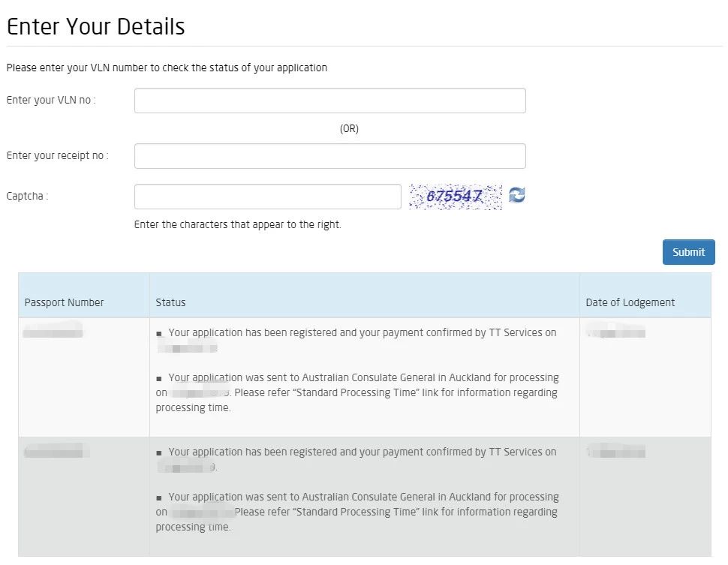Click second row's payment confirmed status line

click(362, 452)
